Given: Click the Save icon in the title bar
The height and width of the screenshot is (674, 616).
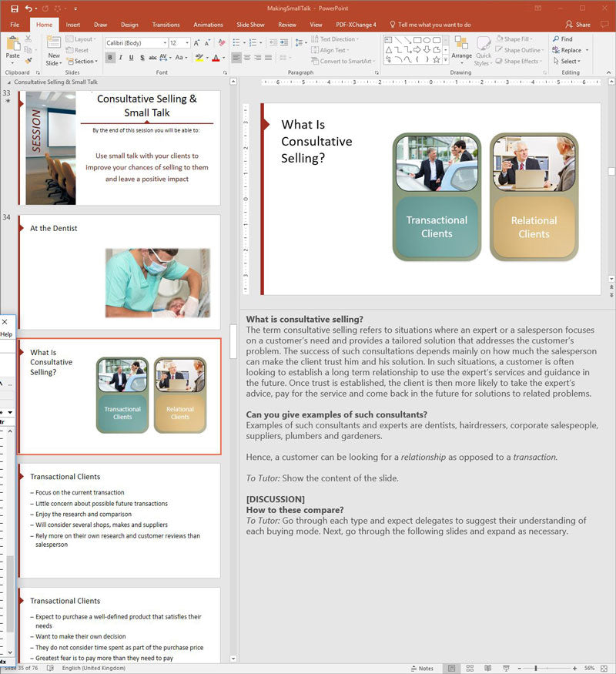Looking at the screenshot, I should (15, 8).
